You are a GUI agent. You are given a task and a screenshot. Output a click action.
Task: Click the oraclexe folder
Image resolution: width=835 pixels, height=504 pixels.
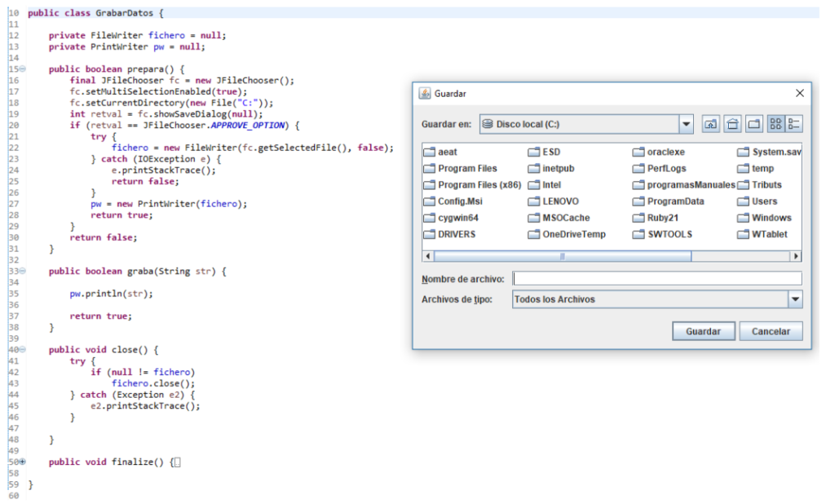pos(659,152)
